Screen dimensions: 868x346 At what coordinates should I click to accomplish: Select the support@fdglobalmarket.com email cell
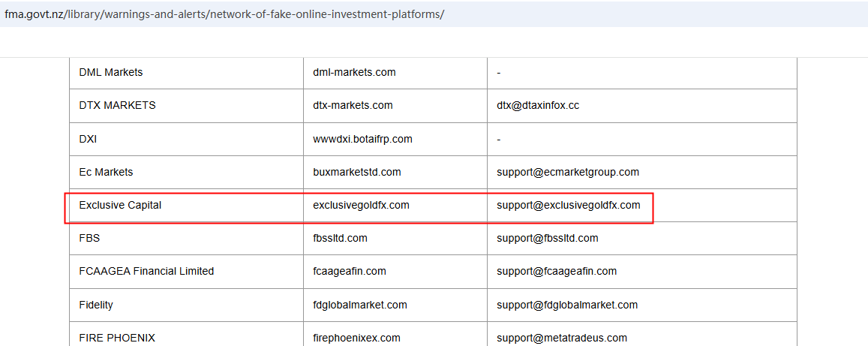642,305
